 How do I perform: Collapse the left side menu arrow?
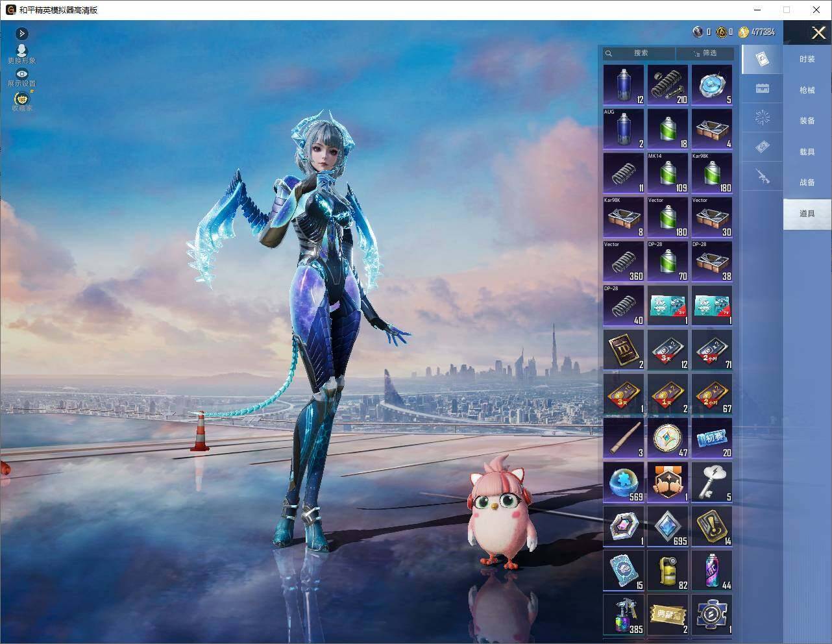coord(21,33)
